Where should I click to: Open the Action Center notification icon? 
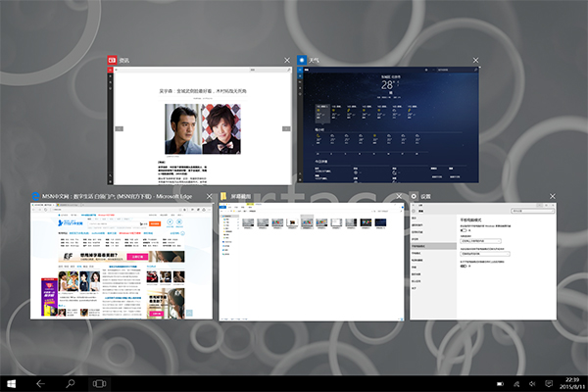tap(549, 383)
